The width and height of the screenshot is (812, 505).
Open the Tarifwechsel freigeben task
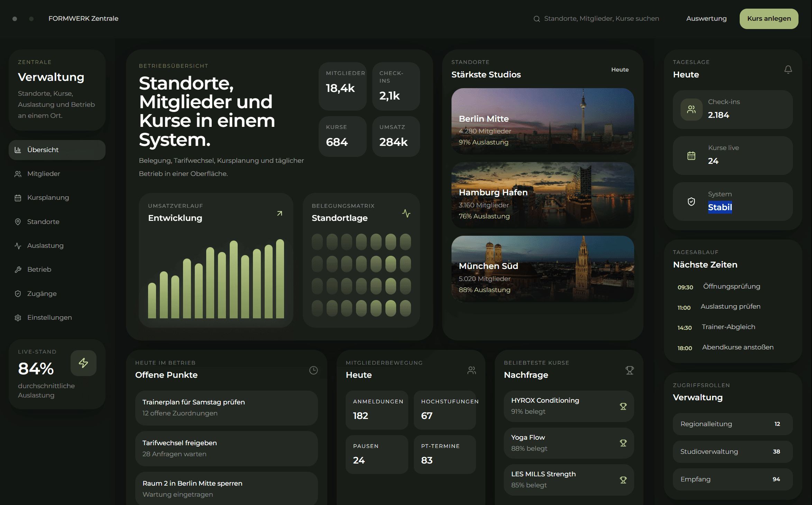click(x=226, y=448)
